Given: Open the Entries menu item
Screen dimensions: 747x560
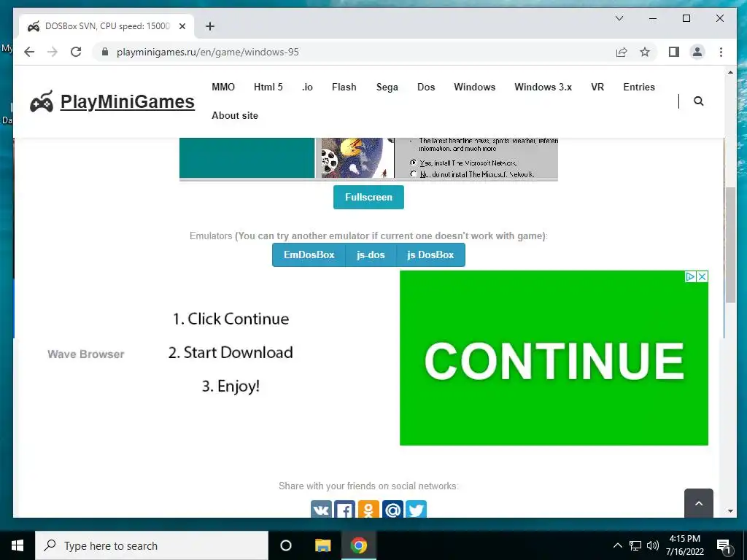Looking at the screenshot, I should tap(639, 87).
